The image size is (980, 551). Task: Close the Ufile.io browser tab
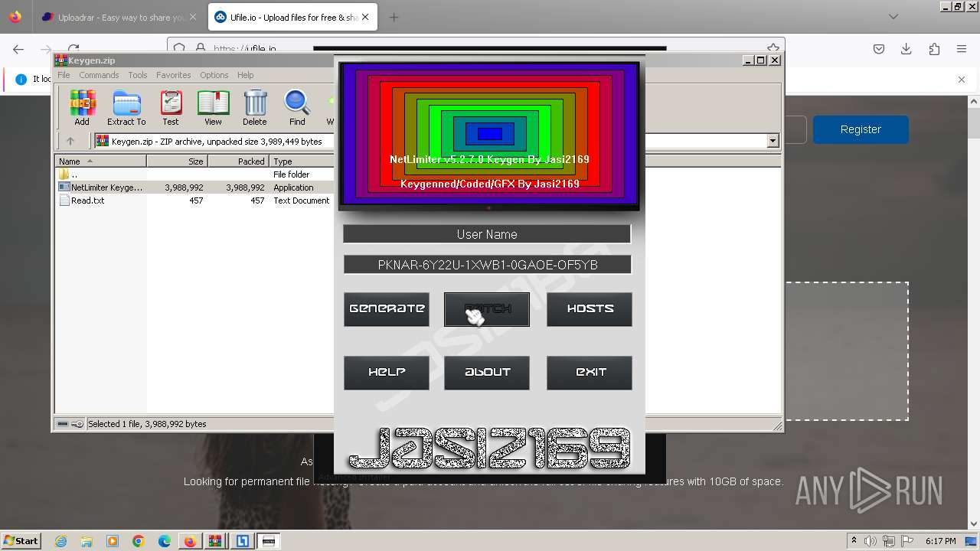(365, 17)
